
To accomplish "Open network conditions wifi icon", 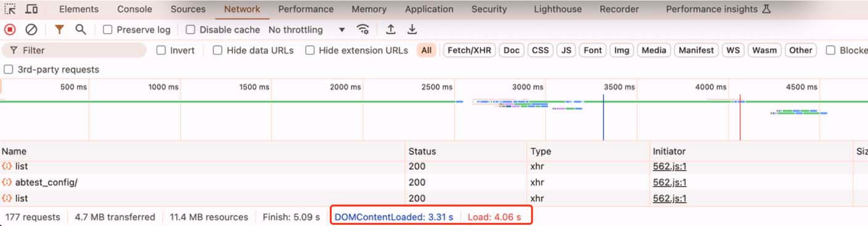I will pos(363,30).
